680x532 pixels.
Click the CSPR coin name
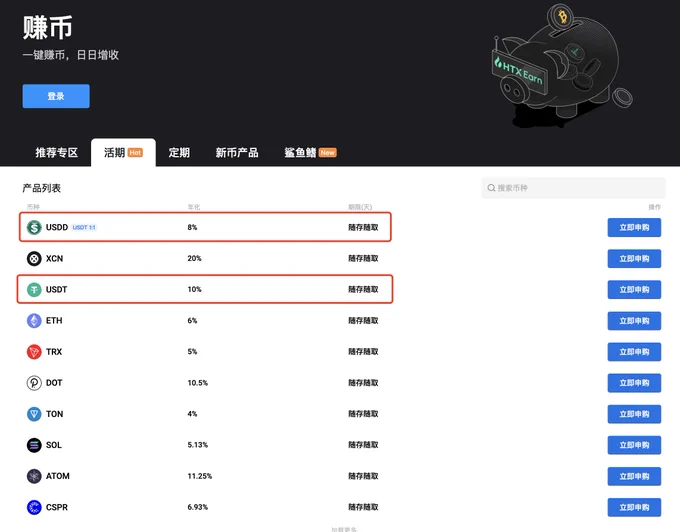(57, 507)
